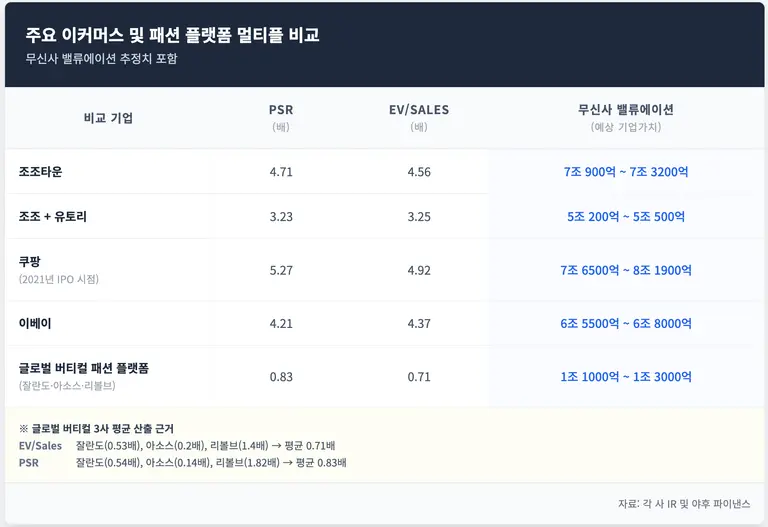Click the '1조 1000억 ~ 1조 3000억' valuation

(x=626, y=377)
